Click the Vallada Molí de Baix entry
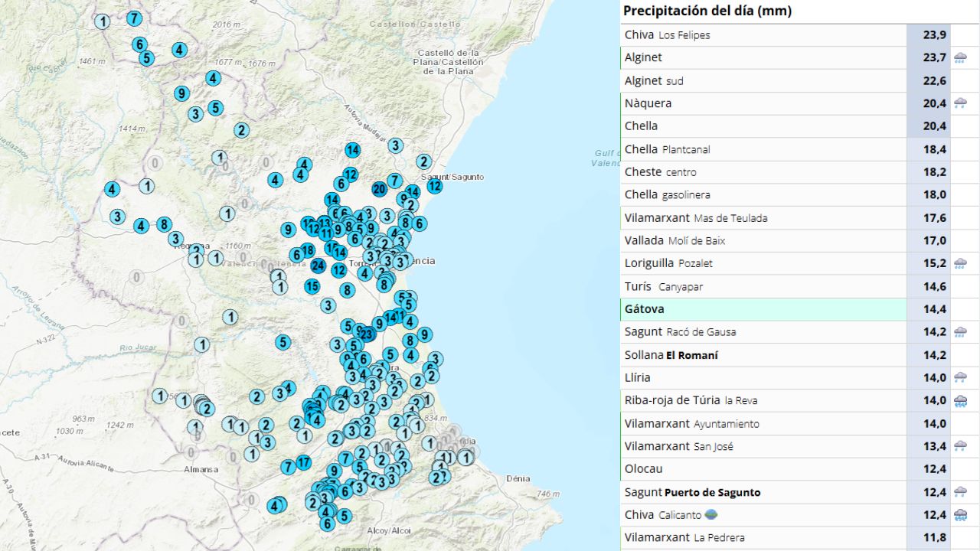This screenshot has width=980, height=551. (x=674, y=240)
